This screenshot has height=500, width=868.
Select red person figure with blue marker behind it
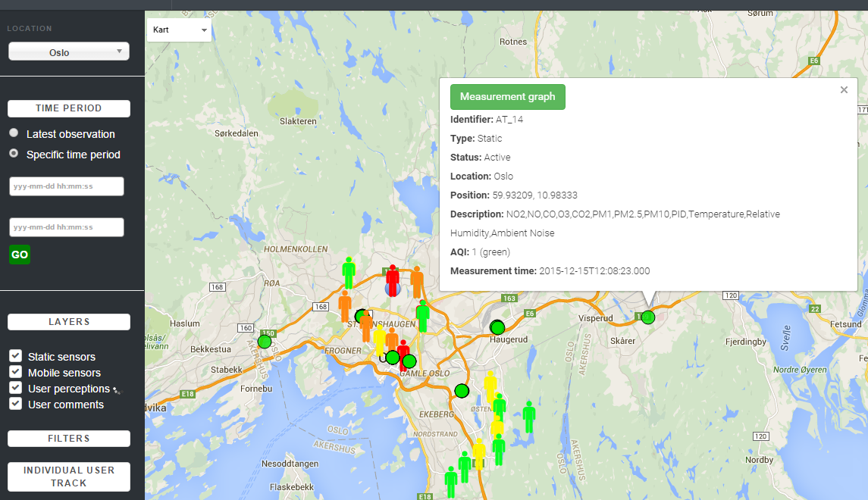pyautogui.click(x=393, y=281)
